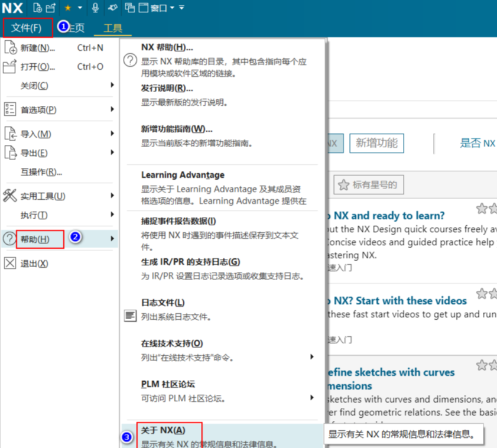Click the window layout icon before 窗口
This screenshot has width=497, height=448.
pyautogui.click(x=143, y=8)
